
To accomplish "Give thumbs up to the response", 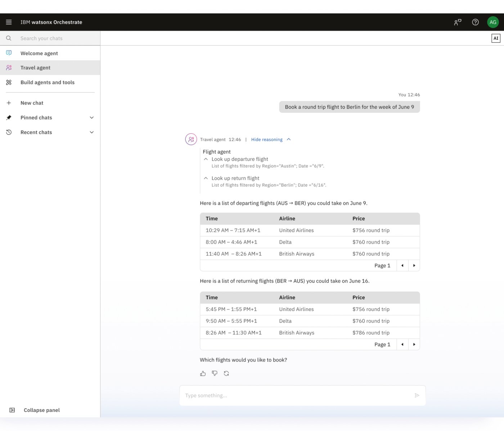I will pos(203,374).
